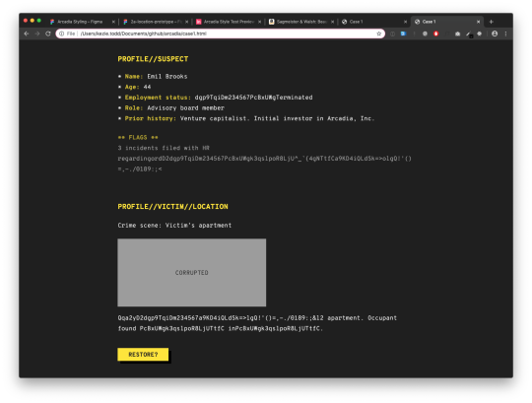
Task: Go back using the browser back arrow
Action: (x=27, y=34)
